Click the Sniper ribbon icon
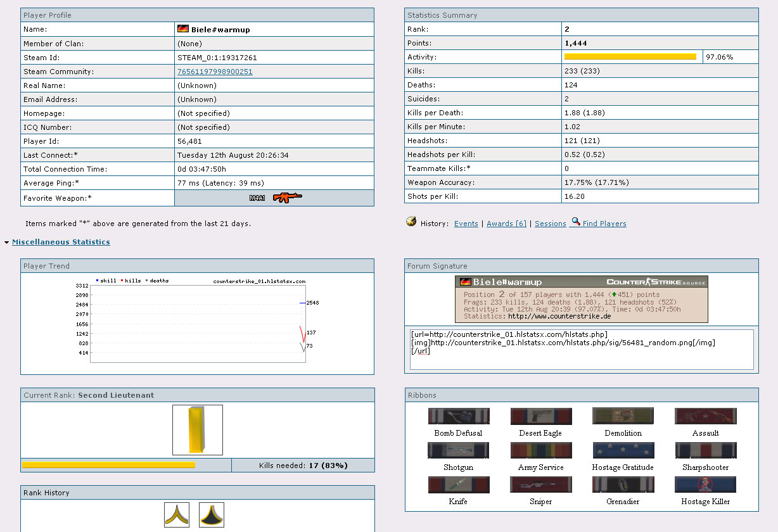The height and width of the screenshot is (532, 778). pyautogui.click(x=540, y=484)
